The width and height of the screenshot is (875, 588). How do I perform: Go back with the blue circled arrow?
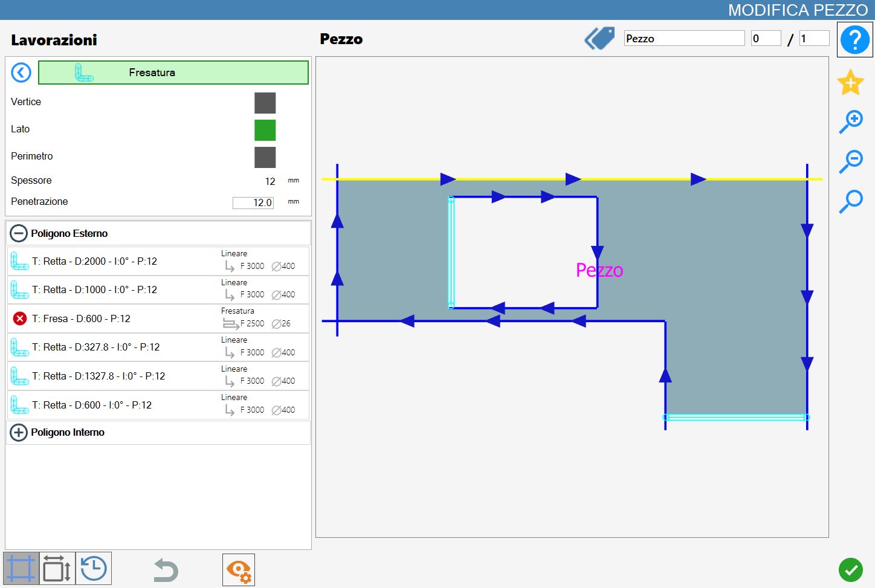(x=21, y=73)
